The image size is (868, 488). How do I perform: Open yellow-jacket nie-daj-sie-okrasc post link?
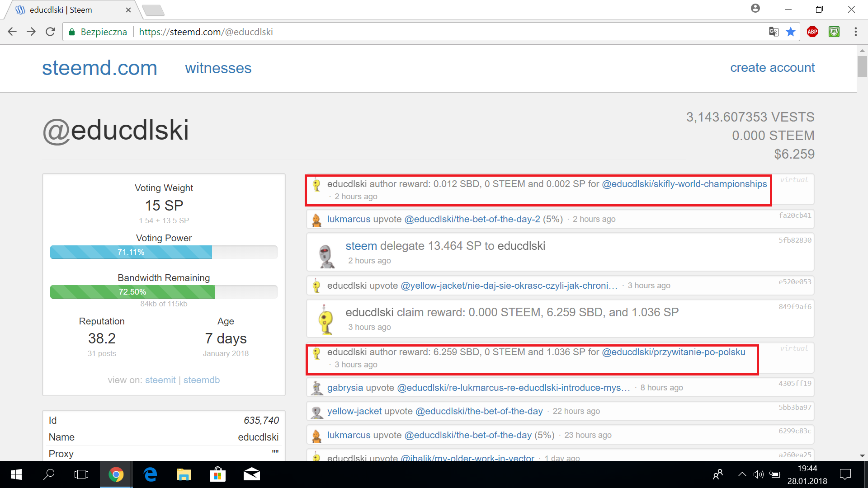509,286
